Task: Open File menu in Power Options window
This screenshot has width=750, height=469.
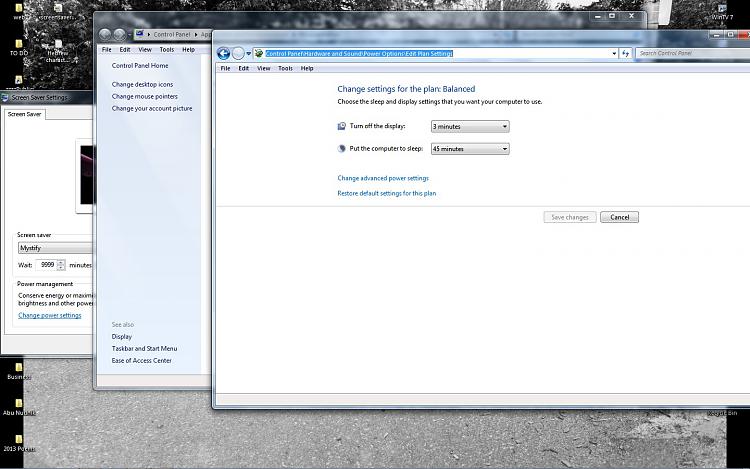Action: 225,68
